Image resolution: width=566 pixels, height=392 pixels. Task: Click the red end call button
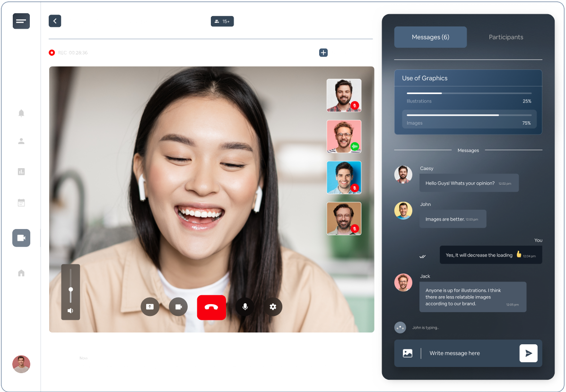pyautogui.click(x=211, y=307)
